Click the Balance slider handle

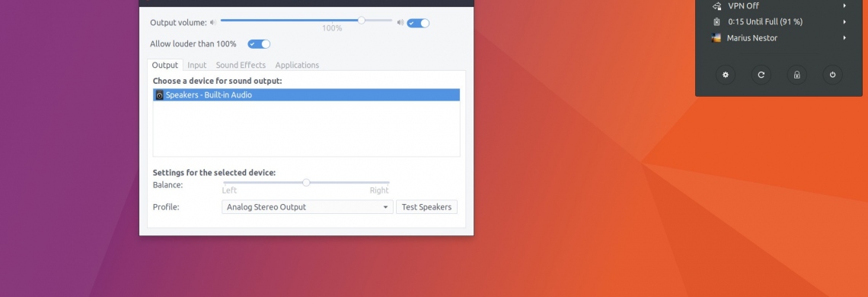tap(306, 182)
